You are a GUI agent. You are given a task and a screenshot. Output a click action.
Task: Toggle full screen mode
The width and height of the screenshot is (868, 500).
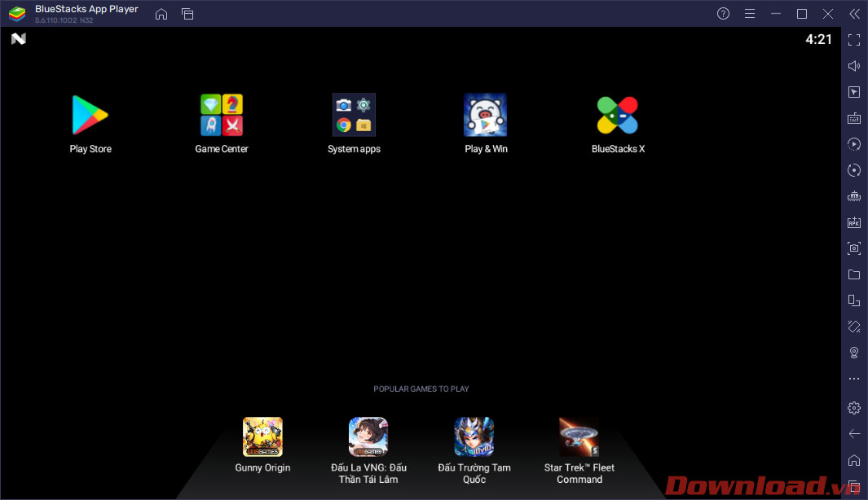[854, 40]
